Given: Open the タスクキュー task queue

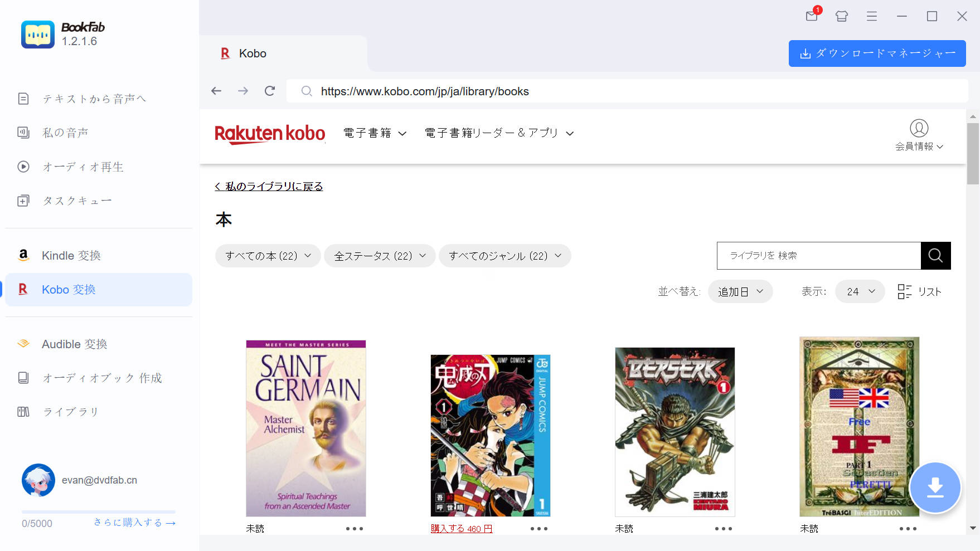Looking at the screenshot, I should pyautogui.click(x=77, y=200).
